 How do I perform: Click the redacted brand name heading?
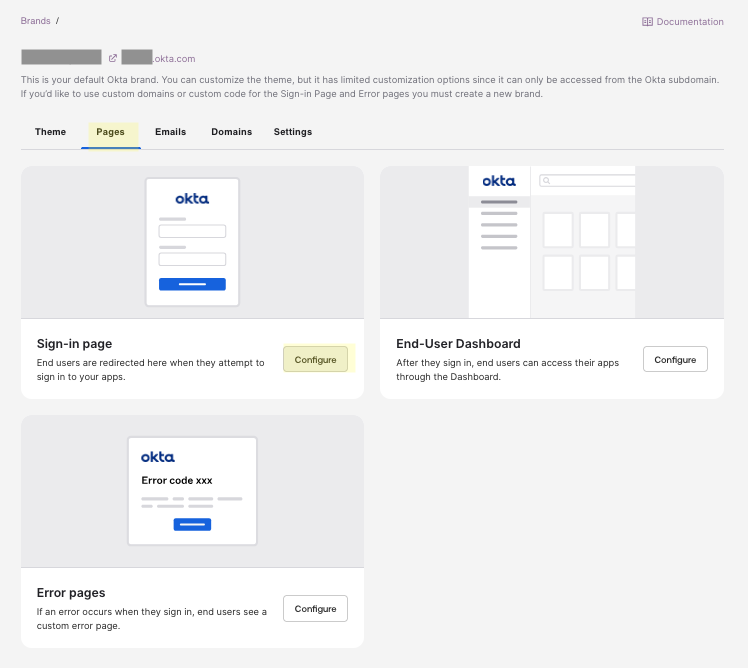click(x=62, y=57)
